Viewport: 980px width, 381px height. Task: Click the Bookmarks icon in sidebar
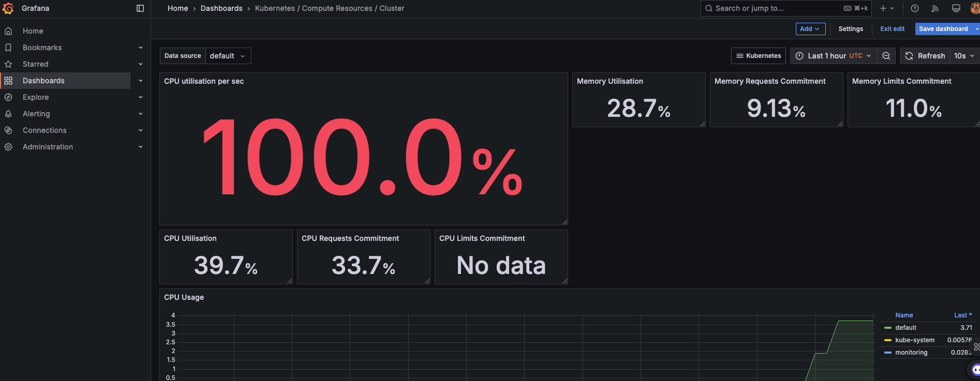[x=8, y=48]
